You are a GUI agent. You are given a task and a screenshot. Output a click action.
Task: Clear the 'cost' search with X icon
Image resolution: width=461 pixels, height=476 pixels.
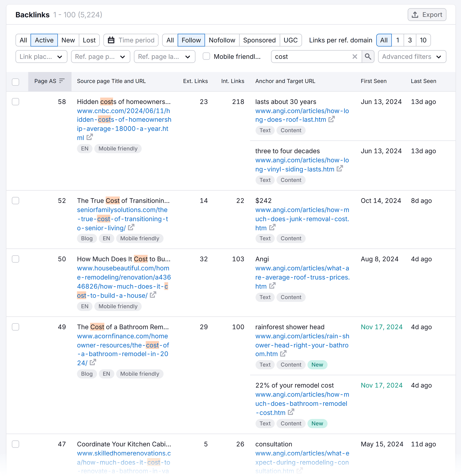coord(355,57)
